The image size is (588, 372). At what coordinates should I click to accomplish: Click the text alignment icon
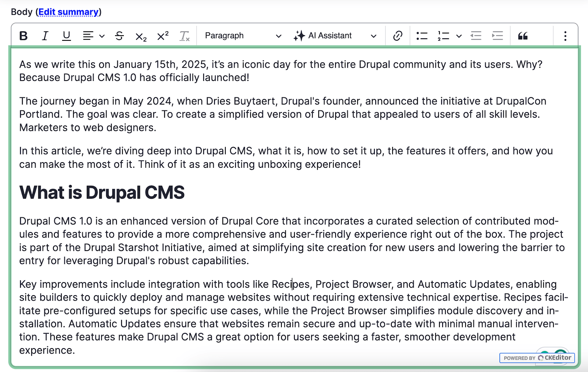88,36
